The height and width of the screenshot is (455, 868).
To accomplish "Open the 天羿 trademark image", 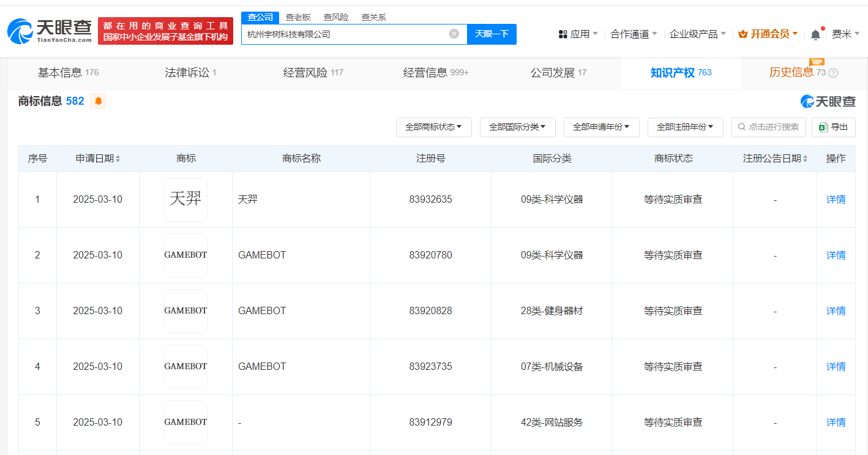I will pyautogui.click(x=185, y=199).
